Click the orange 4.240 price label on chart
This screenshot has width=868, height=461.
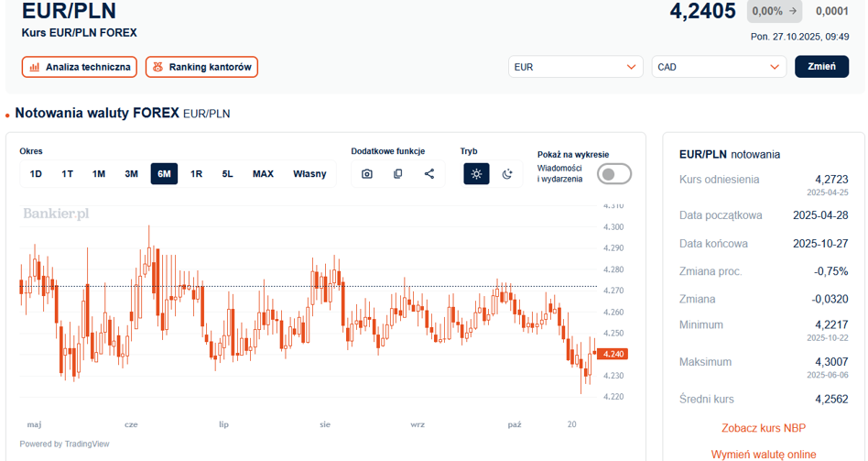point(613,354)
